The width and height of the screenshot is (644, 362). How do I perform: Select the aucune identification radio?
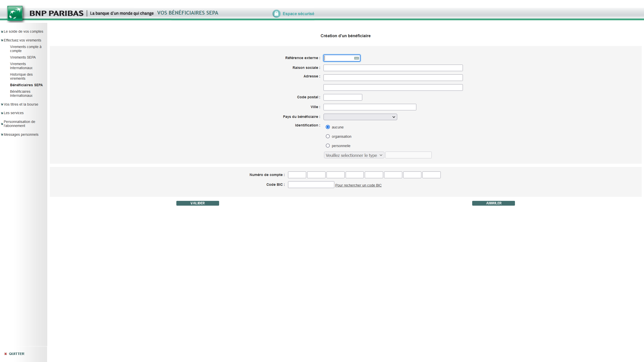click(x=328, y=127)
